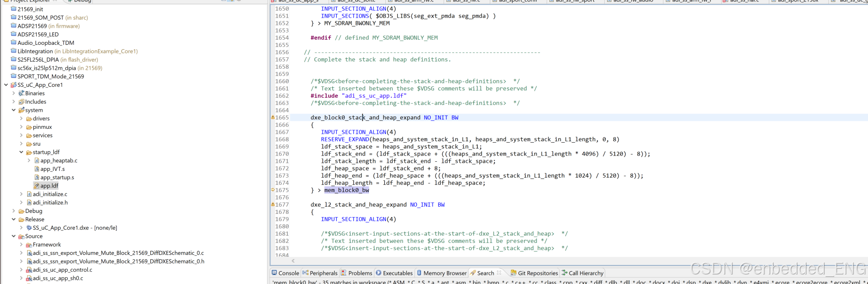Select the ADSP21569_LED project

[x=34, y=34]
